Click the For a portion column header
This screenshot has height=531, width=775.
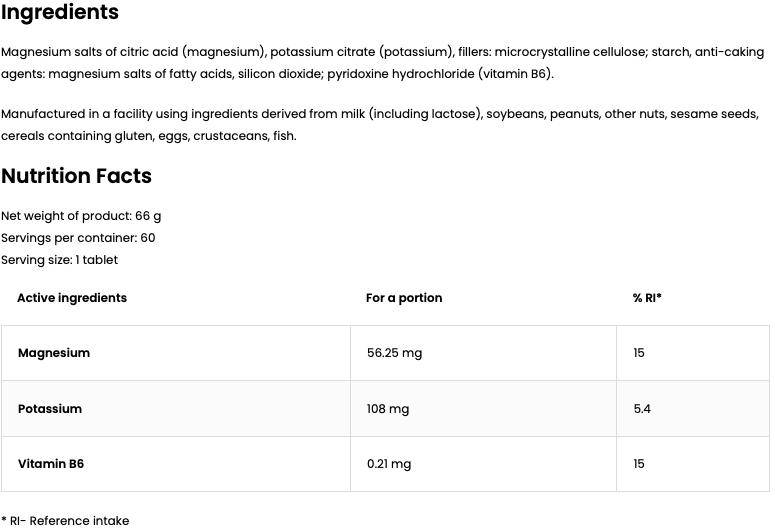point(404,298)
